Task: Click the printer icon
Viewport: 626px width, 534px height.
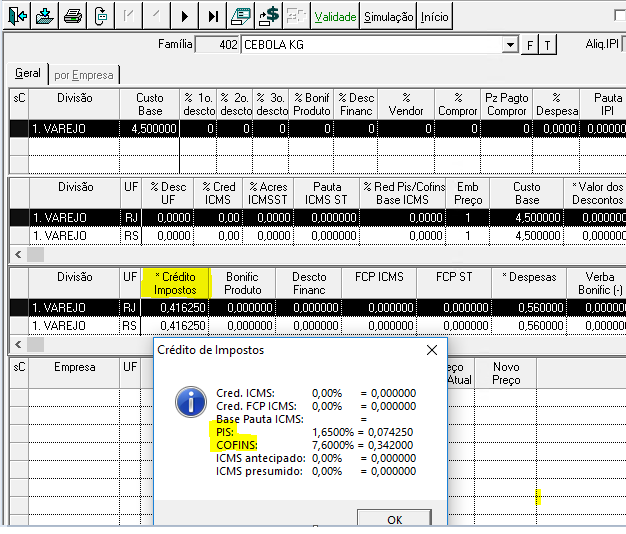Action: click(72, 16)
